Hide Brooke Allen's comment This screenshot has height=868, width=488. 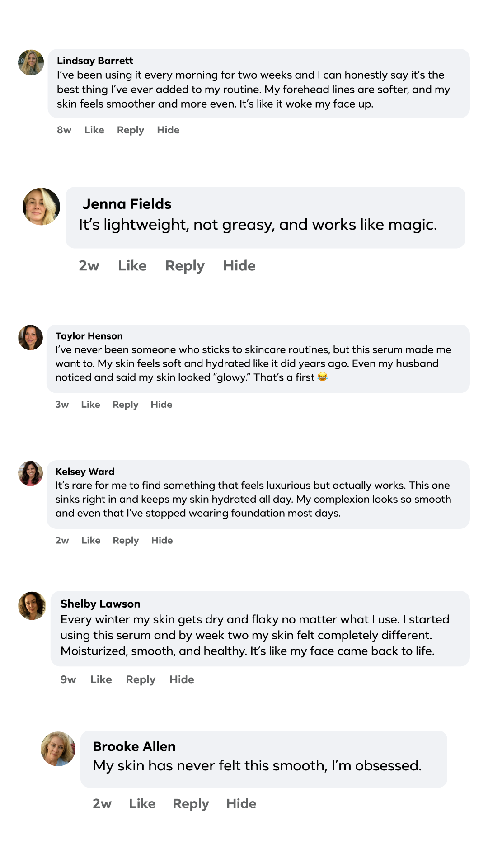[x=241, y=804]
